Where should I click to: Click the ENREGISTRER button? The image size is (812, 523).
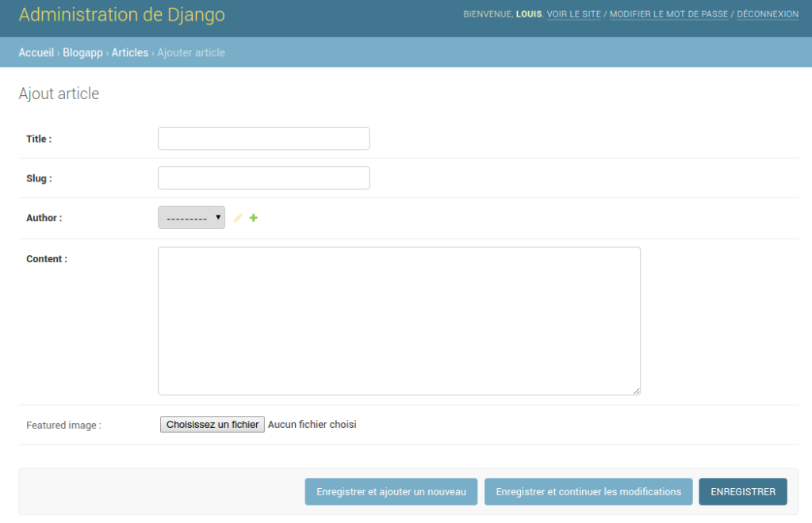pyautogui.click(x=742, y=491)
